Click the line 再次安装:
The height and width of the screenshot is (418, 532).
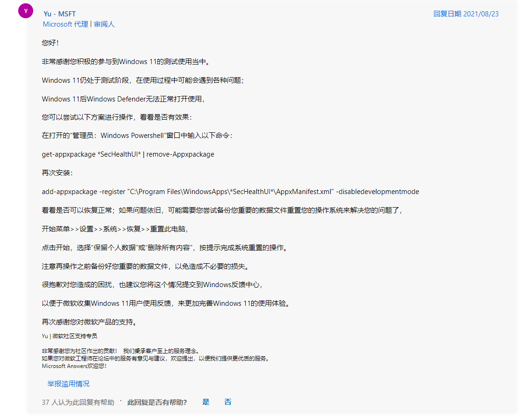coord(57,173)
